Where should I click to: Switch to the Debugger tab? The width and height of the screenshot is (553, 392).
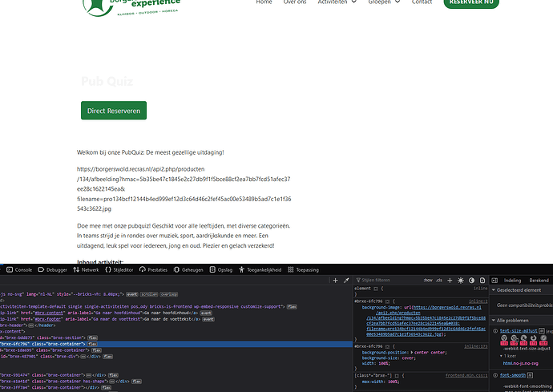53,270
